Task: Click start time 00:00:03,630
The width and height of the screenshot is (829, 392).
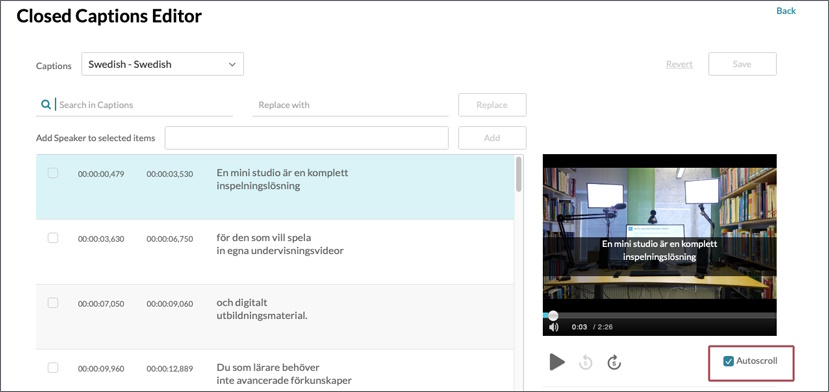Action: tap(101, 239)
